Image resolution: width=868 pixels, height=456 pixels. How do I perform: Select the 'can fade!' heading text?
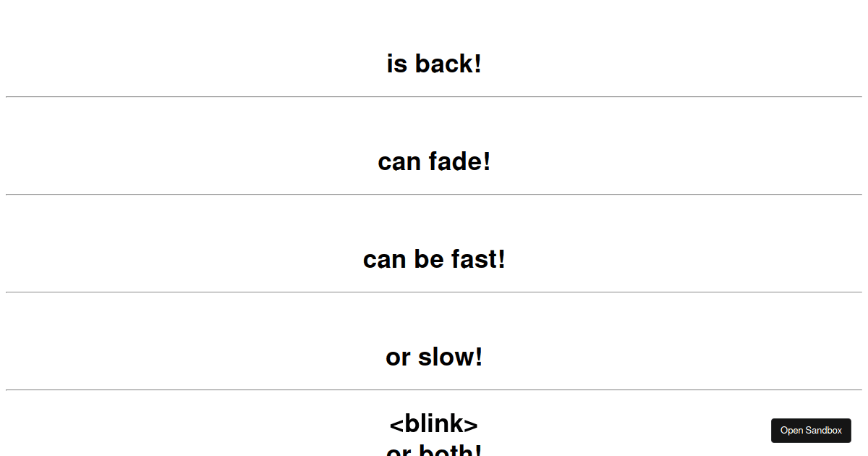point(433,161)
